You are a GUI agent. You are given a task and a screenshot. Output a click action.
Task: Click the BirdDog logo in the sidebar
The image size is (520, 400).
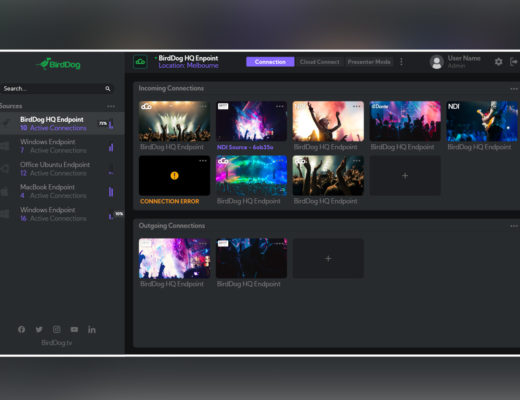coord(58,64)
